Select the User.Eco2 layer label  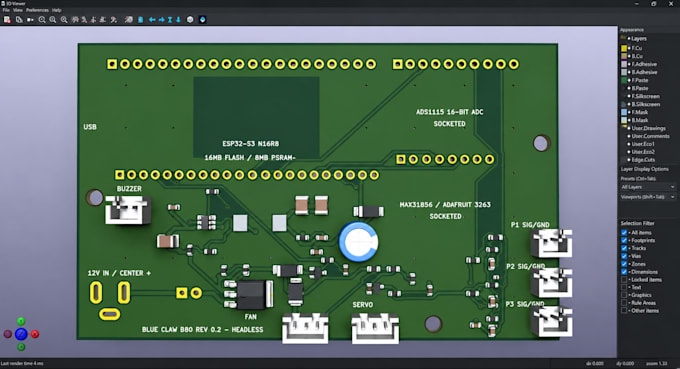coord(643,152)
